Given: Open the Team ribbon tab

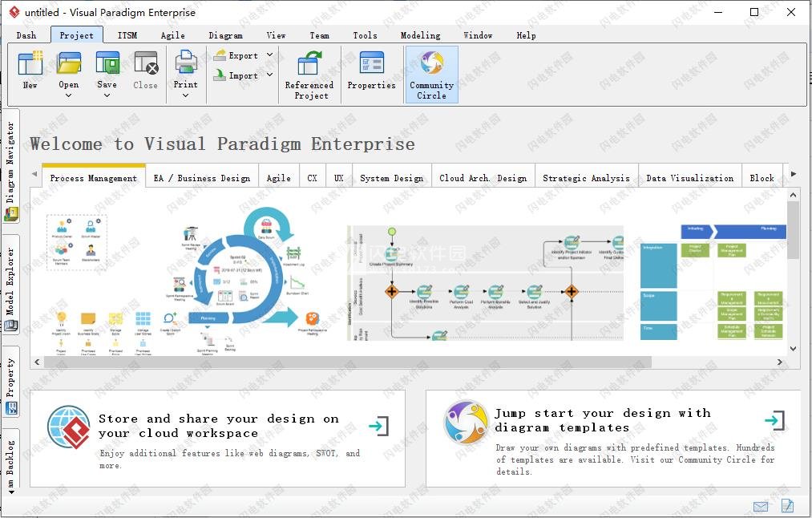Looking at the screenshot, I should click(319, 35).
